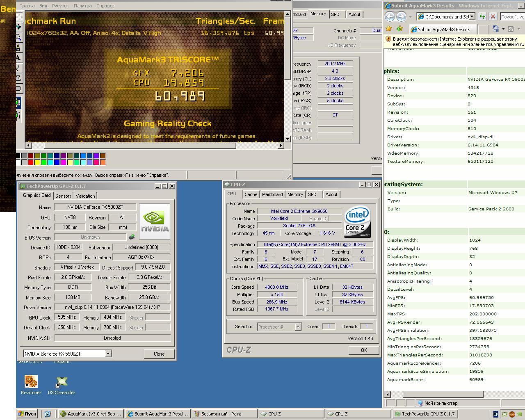This screenshot has width=525, height=420.
Task: Open the Favorites star in Internet Explorer
Action: coord(388,29)
